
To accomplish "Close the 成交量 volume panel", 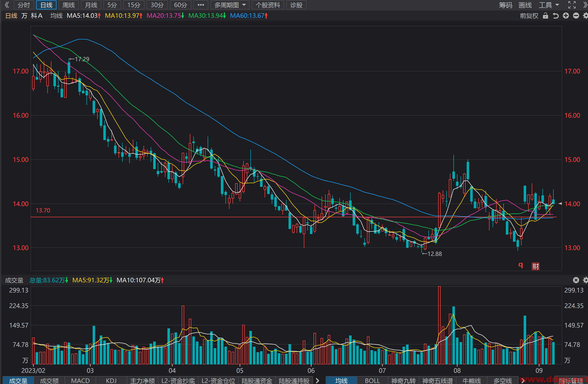I will coord(576,280).
